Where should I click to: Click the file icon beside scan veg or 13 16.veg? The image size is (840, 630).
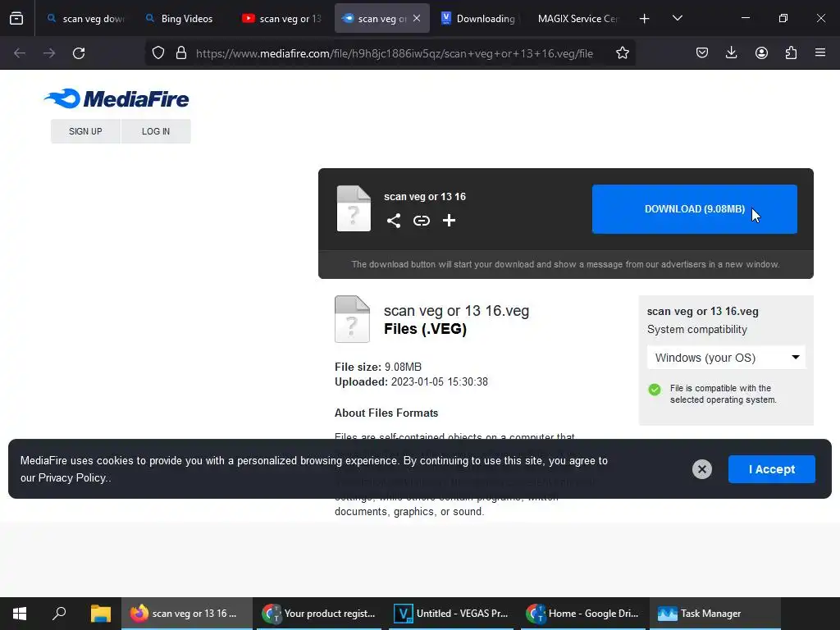tap(352, 319)
